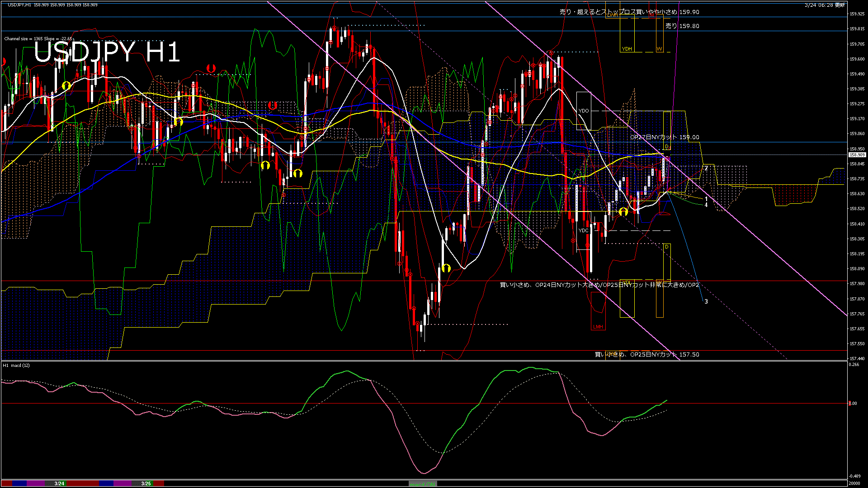The image size is (868, 488).
Task: Click the leftmost yellow arrow signal marker
Action: point(66,85)
